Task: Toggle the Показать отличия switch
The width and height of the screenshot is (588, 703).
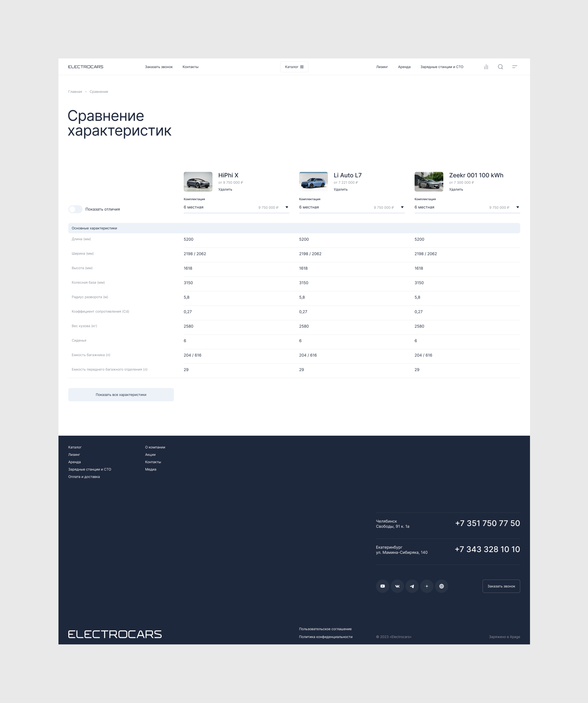Action: [75, 209]
